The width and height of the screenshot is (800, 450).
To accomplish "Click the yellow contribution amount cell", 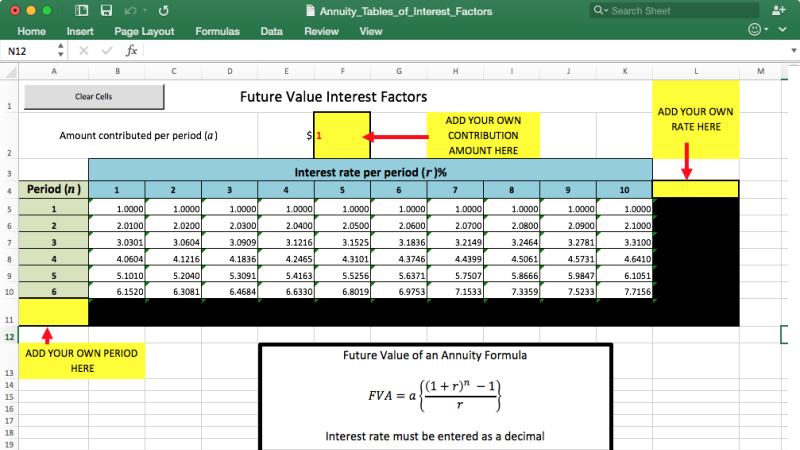I will point(342,135).
